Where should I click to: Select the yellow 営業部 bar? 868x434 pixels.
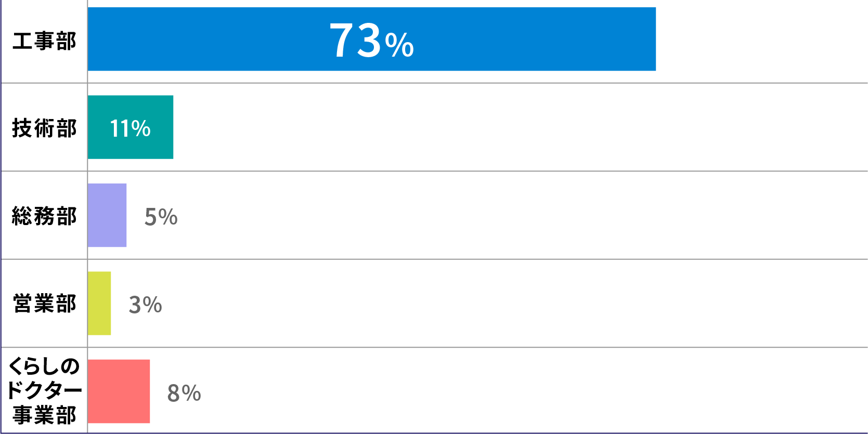click(99, 303)
